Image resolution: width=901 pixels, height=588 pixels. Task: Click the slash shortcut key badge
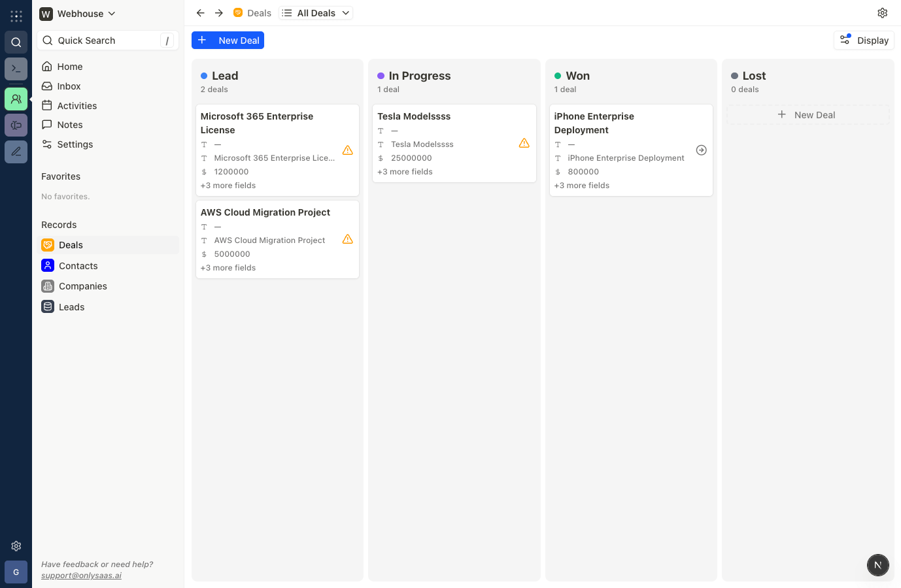[167, 41]
